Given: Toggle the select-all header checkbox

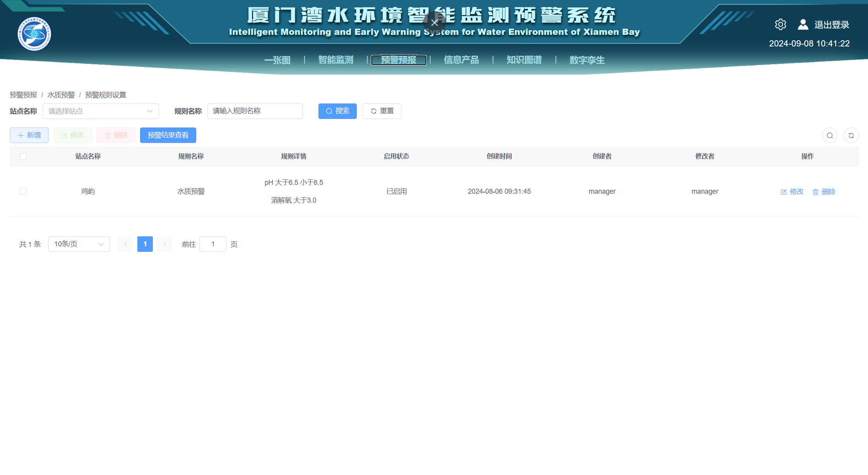Looking at the screenshot, I should 23,157.
